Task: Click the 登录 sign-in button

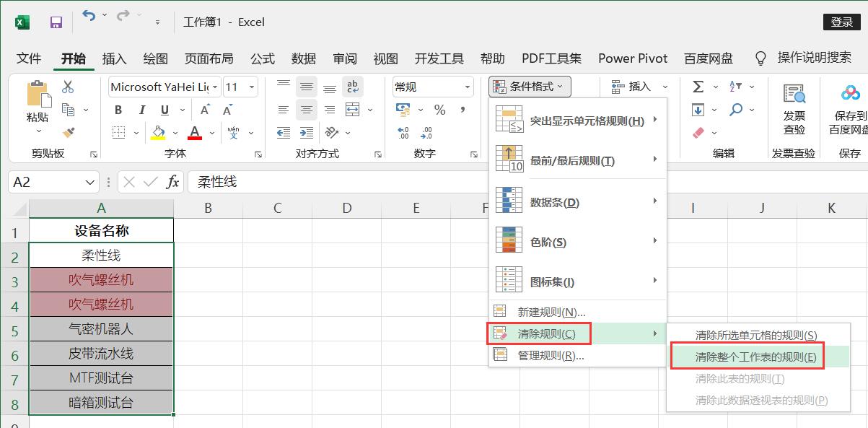Action: tap(842, 22)
